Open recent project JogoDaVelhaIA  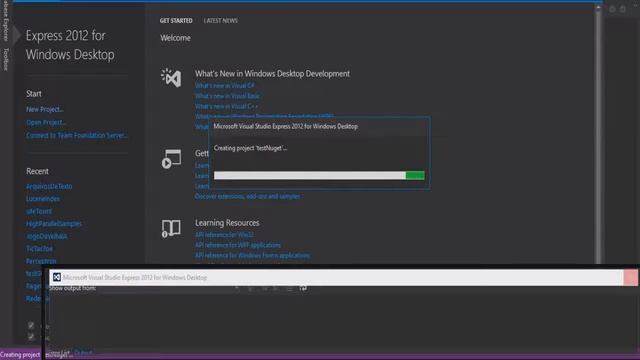47,236
